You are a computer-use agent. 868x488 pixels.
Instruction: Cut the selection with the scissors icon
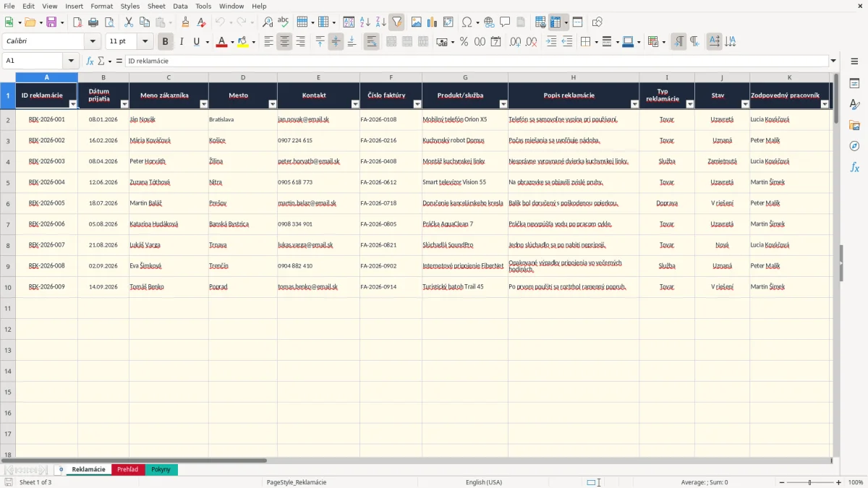point(128,22)
